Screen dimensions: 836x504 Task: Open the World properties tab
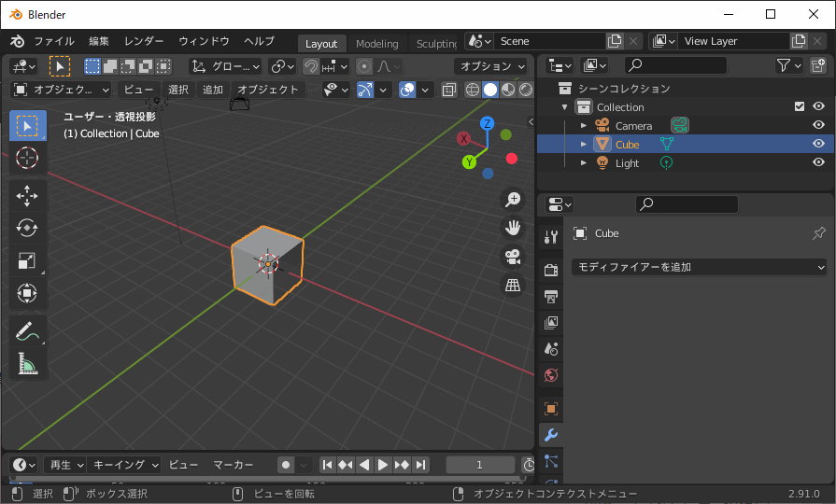[551, 375]
